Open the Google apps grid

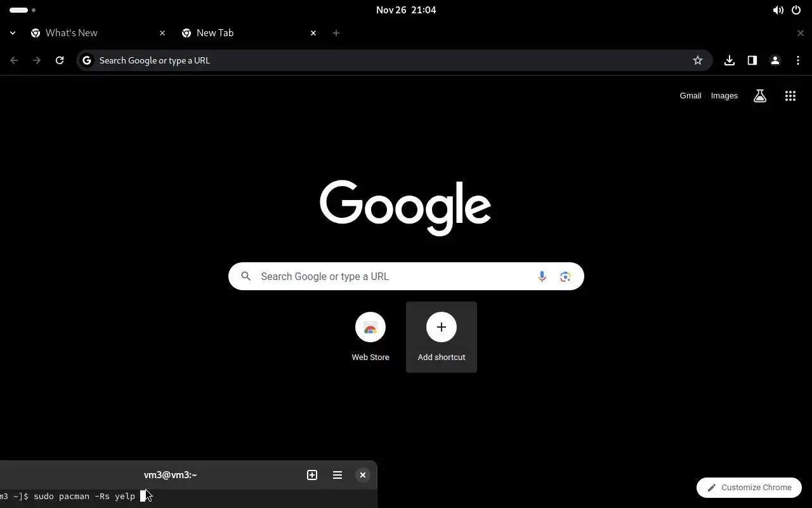click(790, 96)
